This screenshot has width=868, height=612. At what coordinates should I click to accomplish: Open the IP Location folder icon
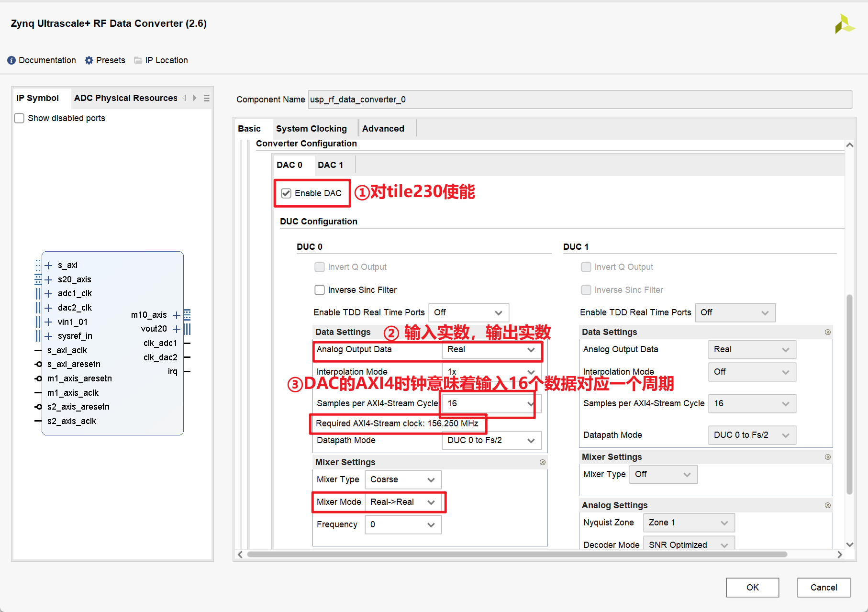pos(138,60)
